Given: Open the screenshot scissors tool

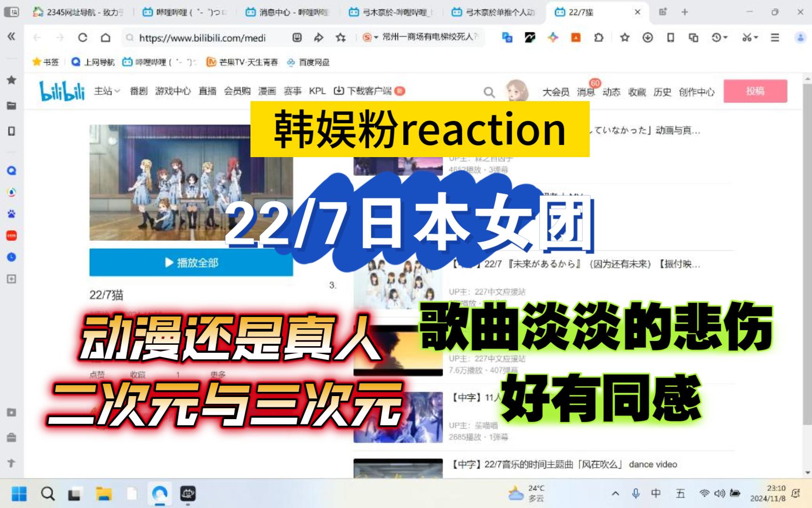Looking at the screenshot, I should (x=747, y=38).
